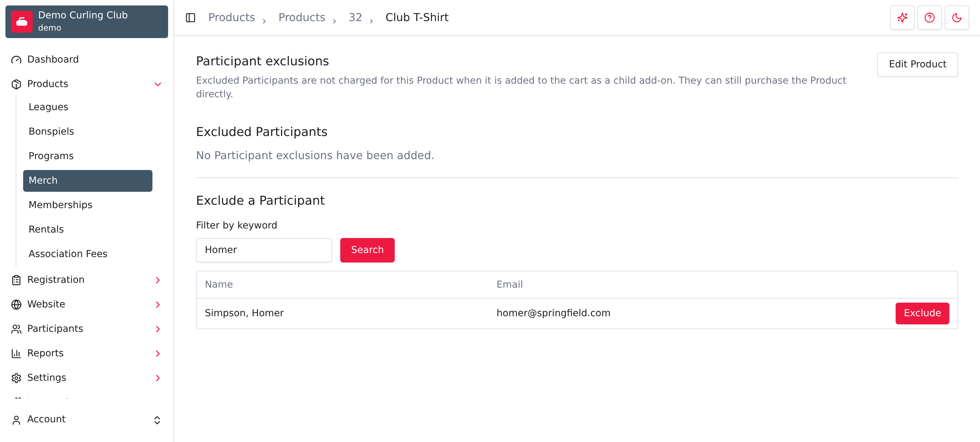Click the Reports bar chart icon
The height and width of the screenshot is (442, 980).
coord(16,354)
